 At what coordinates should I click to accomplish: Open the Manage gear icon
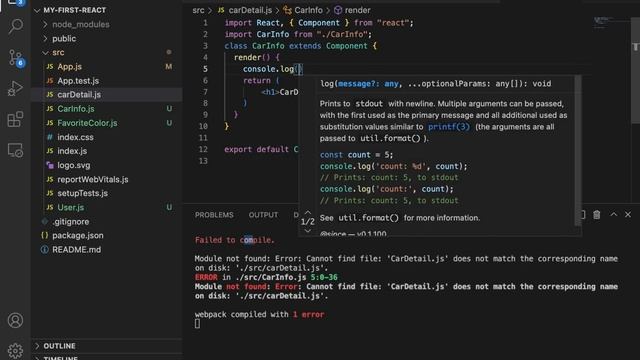point(16,350)
